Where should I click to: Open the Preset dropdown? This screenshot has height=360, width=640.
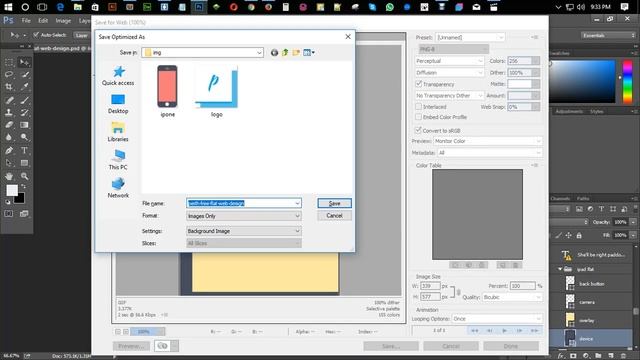coord(470,37)
